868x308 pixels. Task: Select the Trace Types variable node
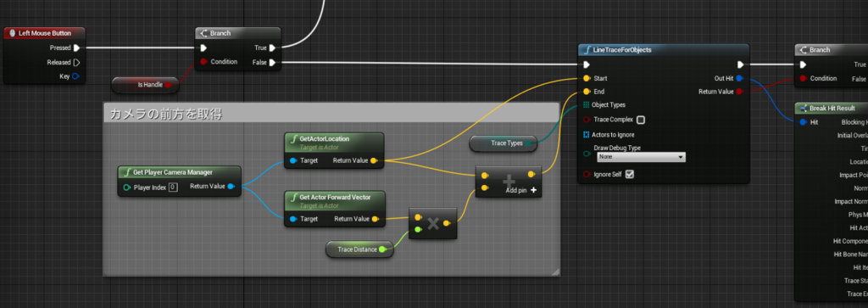coord(504,143)
